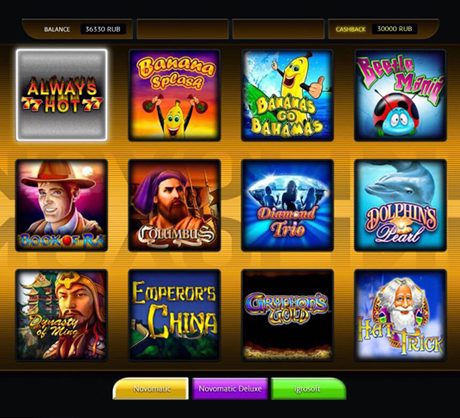This screenshot has width=460, height=418.
Task: Select the Dolphin's Pearl slot
Action: pos(400,205)
